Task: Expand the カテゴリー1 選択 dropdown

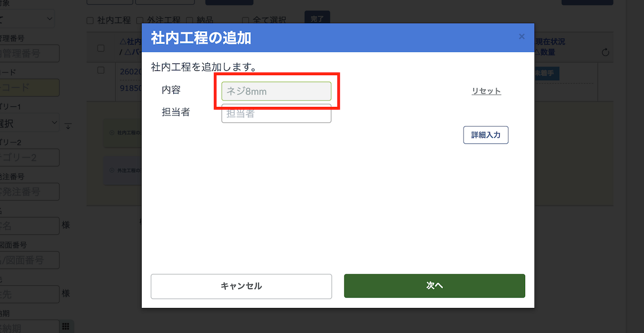Action: [30, 123]
